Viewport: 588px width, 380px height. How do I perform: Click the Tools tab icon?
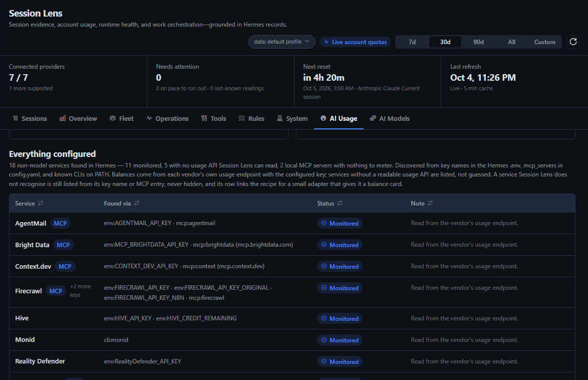(x=204, y=118)
